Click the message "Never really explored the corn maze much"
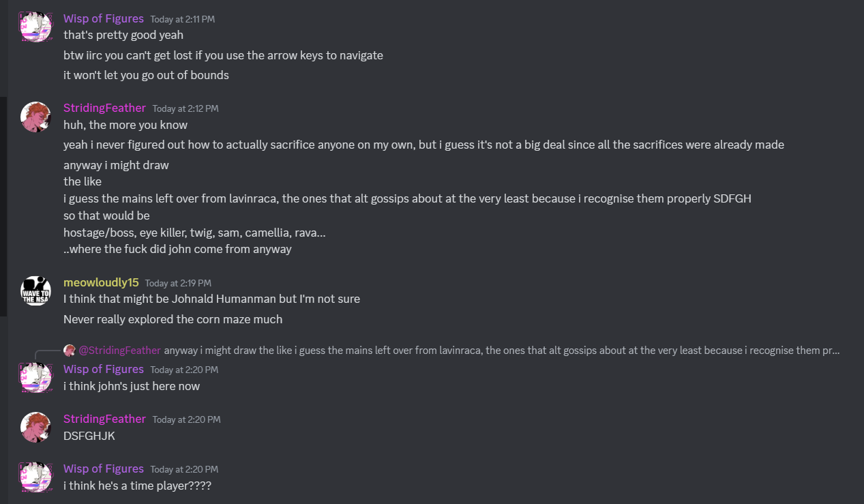The height and width of the screenshot is (504, 864). (173, 319)
